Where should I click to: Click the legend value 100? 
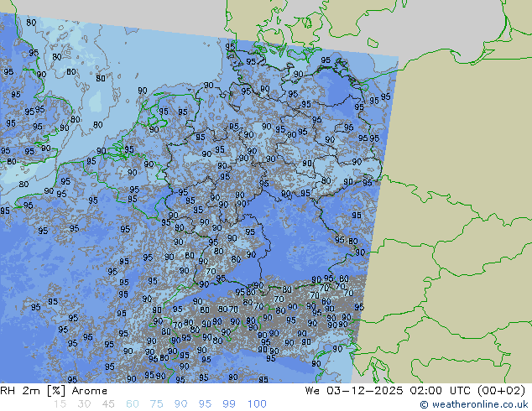pyautogui.click(x=257, y=404)
